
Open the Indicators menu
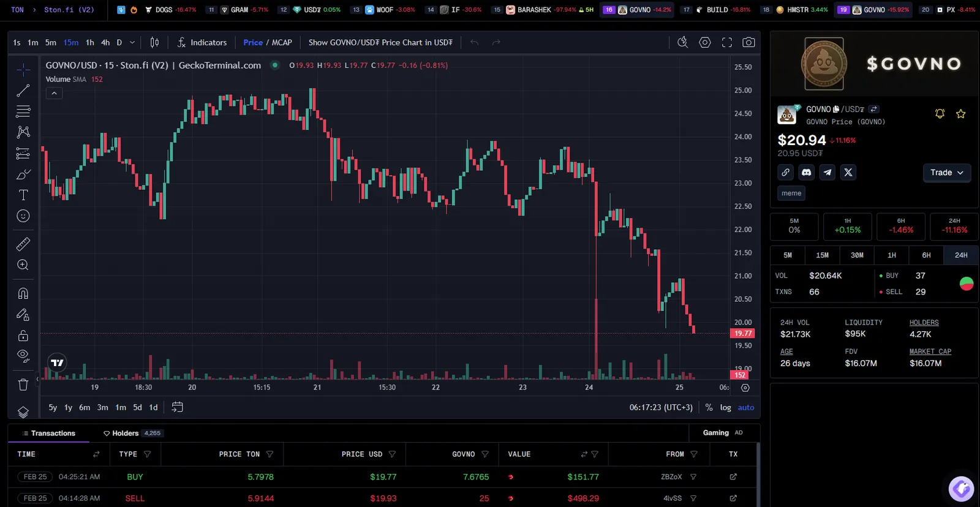coord(202,42)
